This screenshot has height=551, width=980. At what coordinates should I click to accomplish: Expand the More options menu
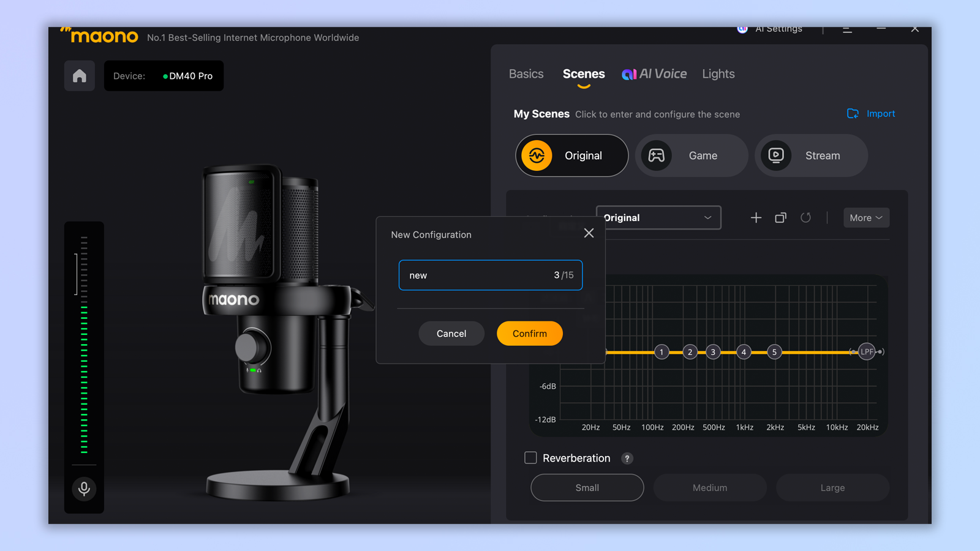865,217
